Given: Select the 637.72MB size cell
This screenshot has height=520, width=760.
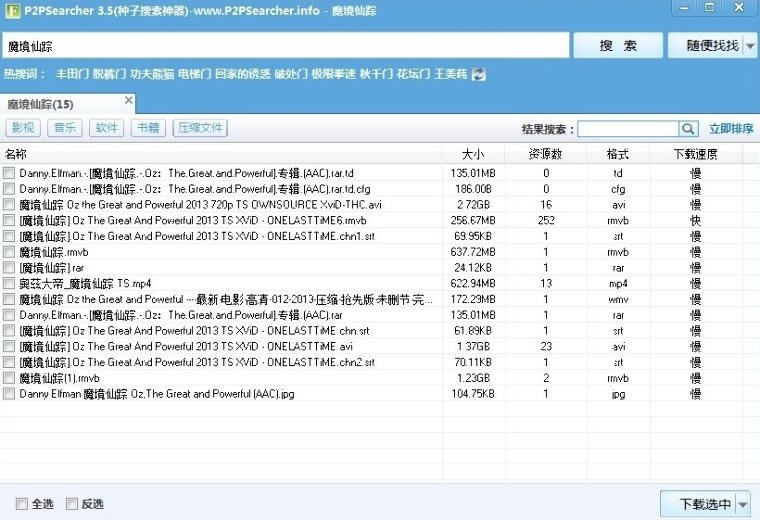Looking at the screenshot, I should click(x=473, y=252).
